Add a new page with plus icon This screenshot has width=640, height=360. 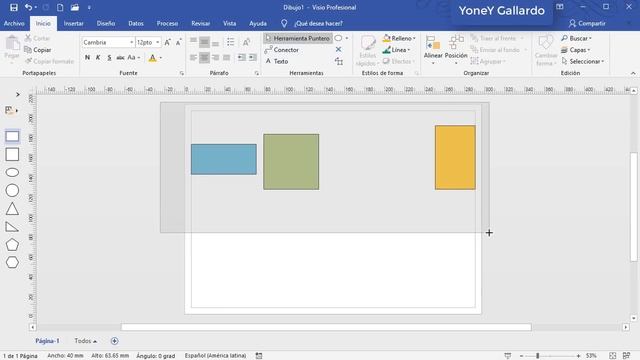(x=114, y=341)
